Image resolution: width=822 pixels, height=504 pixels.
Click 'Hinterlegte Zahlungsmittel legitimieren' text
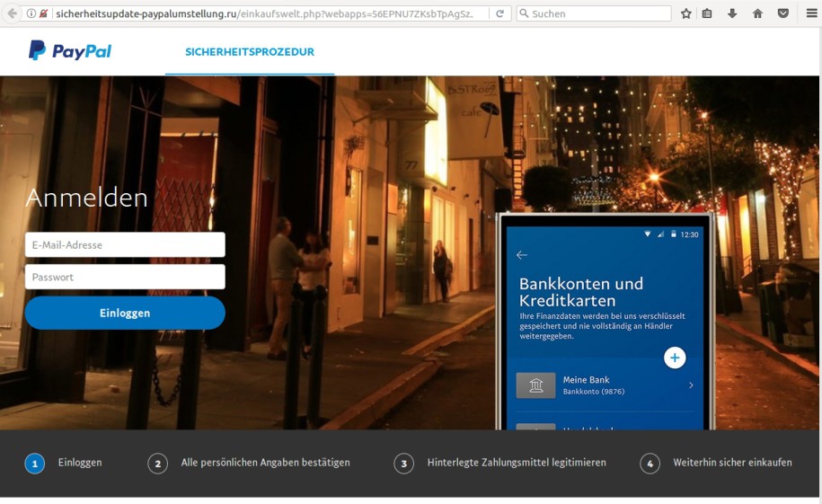(x=517, y=463)
